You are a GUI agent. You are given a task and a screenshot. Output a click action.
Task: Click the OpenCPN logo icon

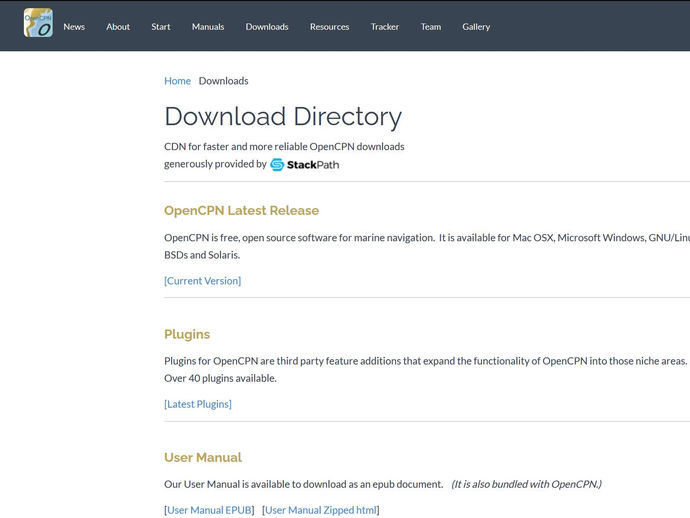click(x=38, y=23)
